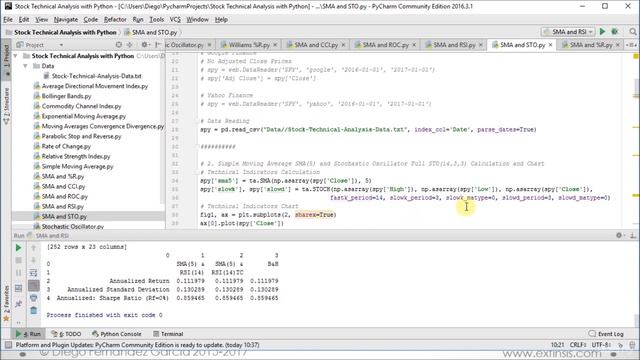Open the SMA and RSI run configuration dropdown

click(x=569, y=31)
